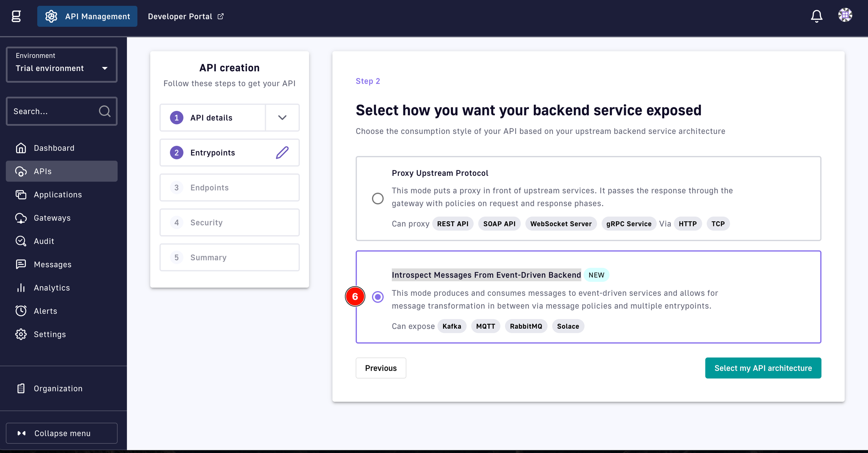Open the Developer Portal link
Image resolution: width=868 pixels, height=453 pixels.
coord(185,16)
